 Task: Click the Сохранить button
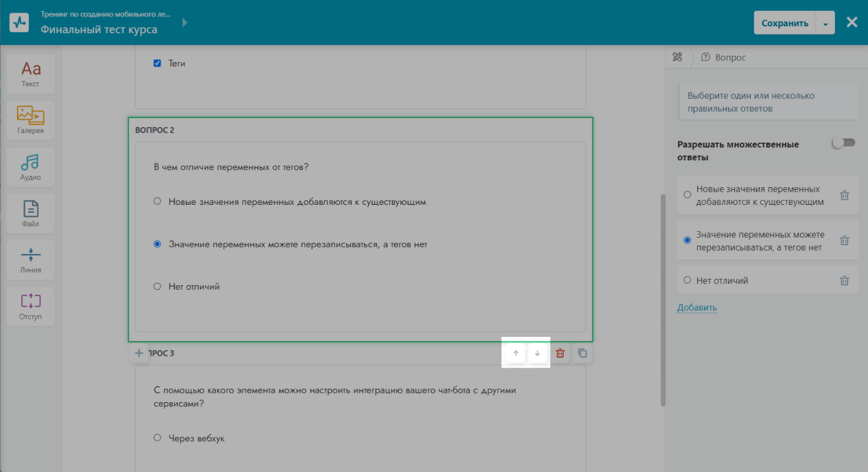pyautogui.click(x=784, y=23)
